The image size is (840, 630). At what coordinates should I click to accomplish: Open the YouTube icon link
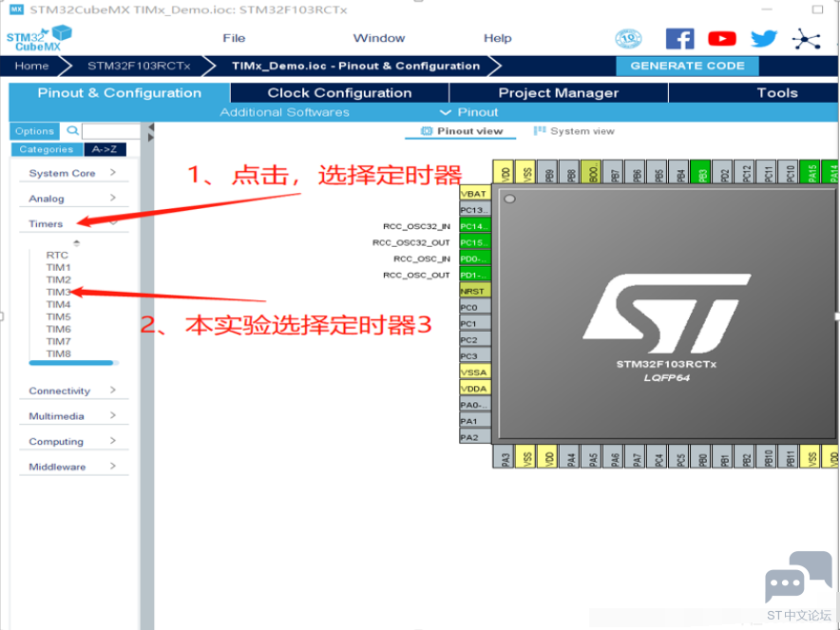721,39
